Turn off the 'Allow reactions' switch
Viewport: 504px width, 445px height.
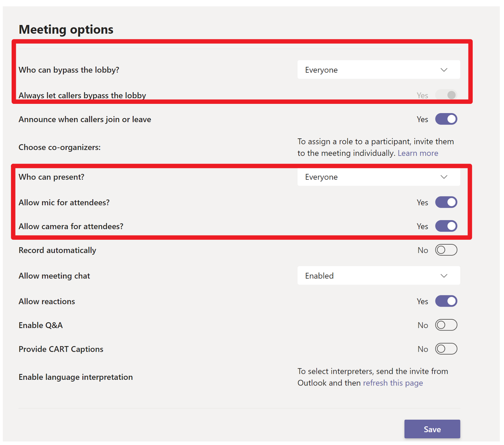(446, 301)
